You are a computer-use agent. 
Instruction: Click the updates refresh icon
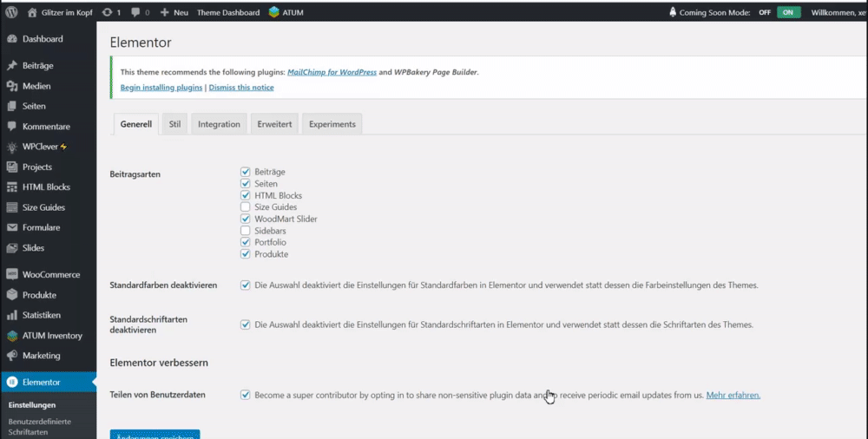[x=107, y=12]
